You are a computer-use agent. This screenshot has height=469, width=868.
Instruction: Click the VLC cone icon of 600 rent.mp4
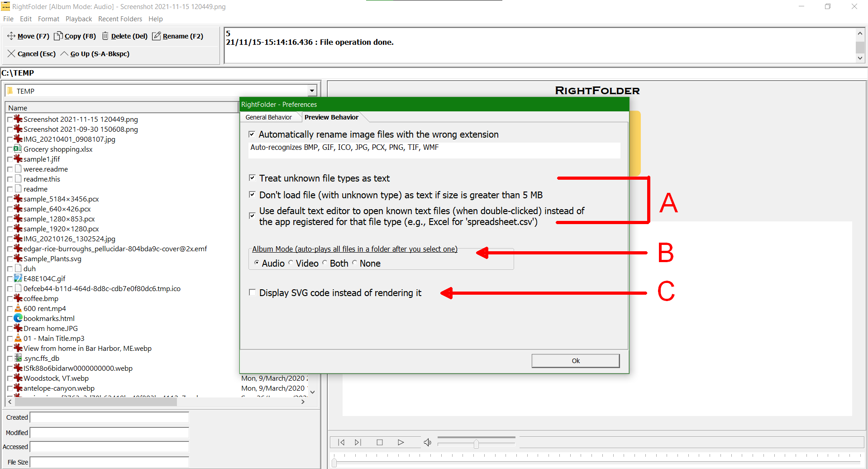pos(18,308)
